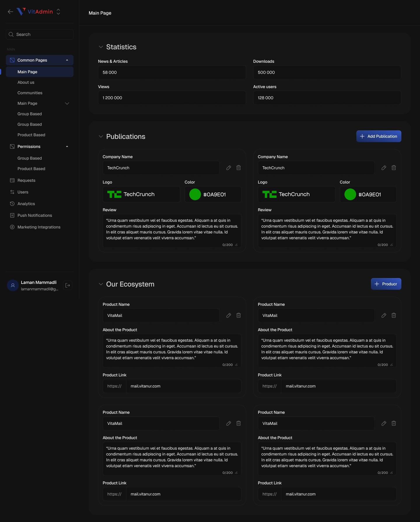
Task: Click the "Main Page" title in the top header
Action: (x=100, y=13)
